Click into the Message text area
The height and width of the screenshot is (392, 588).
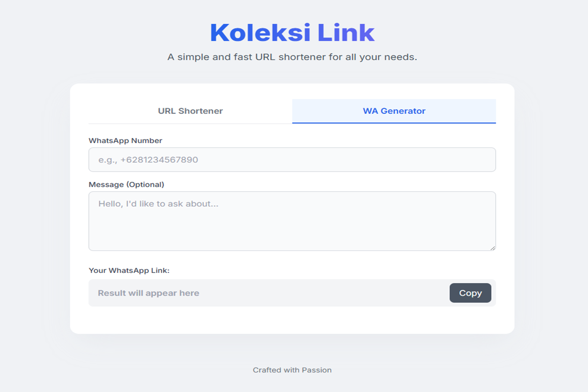click(x=292, y=225)
